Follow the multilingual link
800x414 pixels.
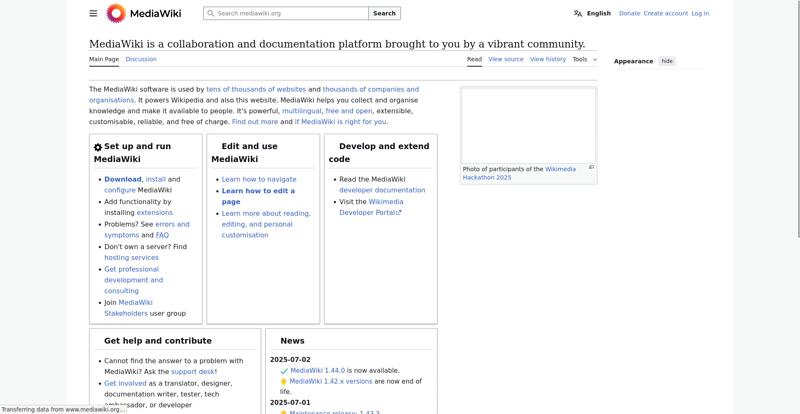[302, 111]
